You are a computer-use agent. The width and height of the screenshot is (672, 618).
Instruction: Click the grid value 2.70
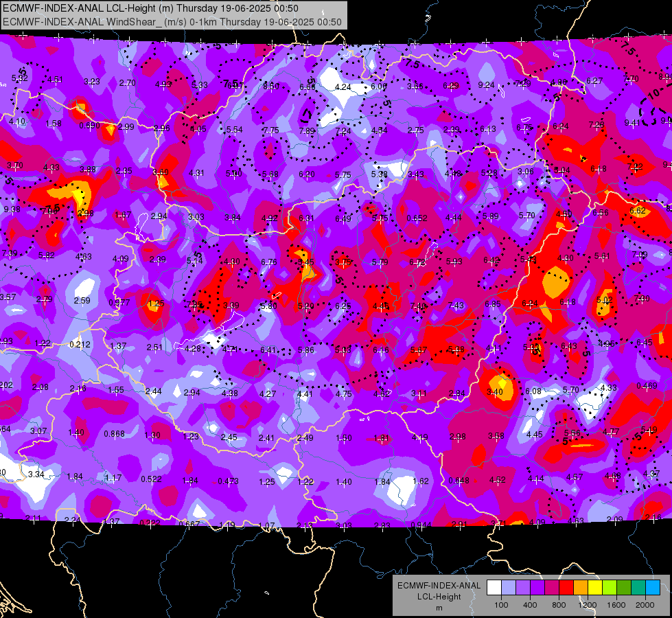[x=127, y=83]
